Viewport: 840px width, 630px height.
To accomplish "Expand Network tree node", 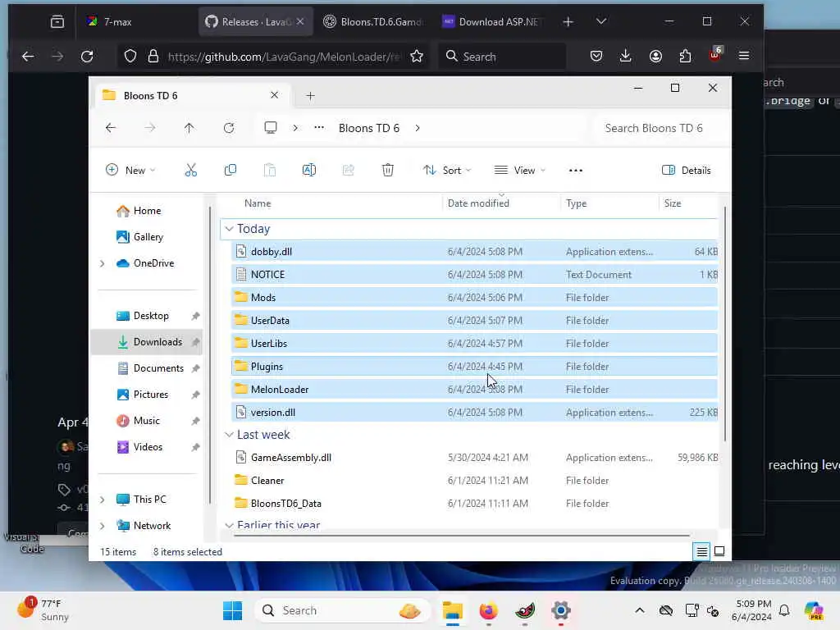I will pyautogui.click(x=103, y=526).
